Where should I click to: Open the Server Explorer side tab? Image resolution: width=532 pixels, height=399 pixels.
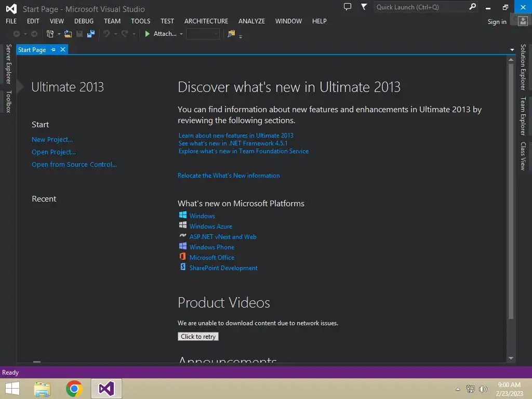pos(8,64)
